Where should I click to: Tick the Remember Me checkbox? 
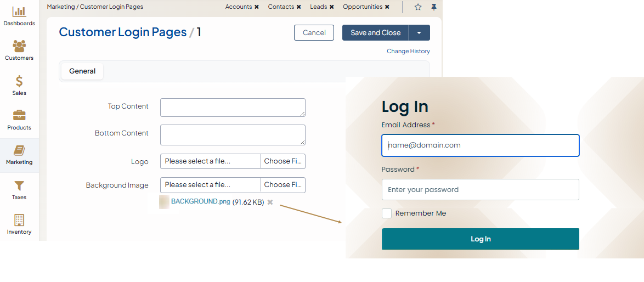(x=387, y=213)
